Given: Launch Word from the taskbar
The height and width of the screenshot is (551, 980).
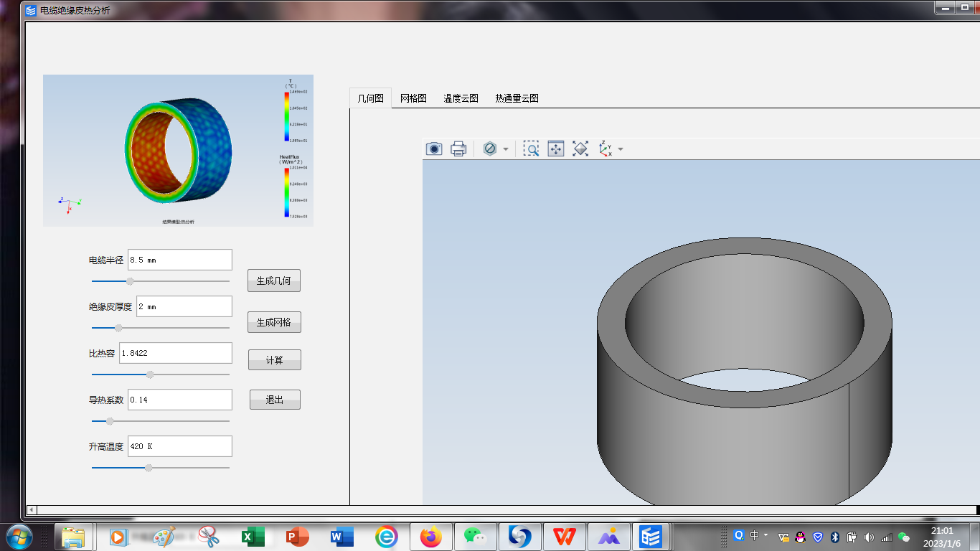Looking at the screenshot, I should (x=342, y=537).
